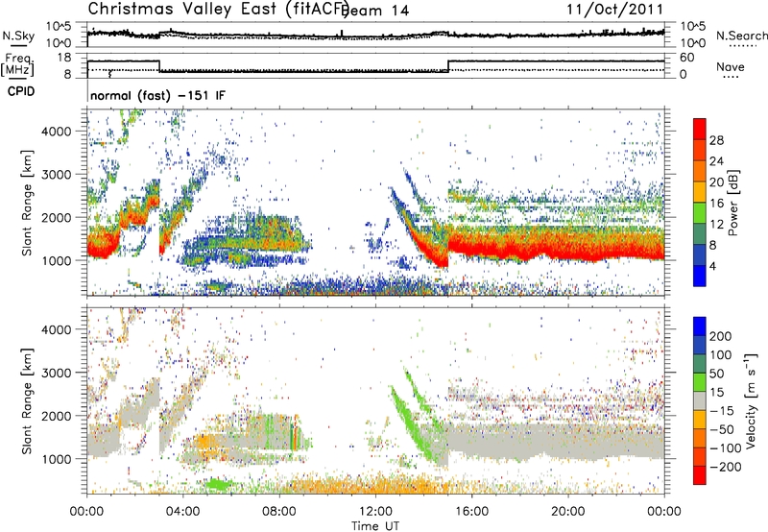The width and height of the screenshot is (768, 532).
Task: Click the '16:00' time axis label
Action: click(x=471, y=512)
